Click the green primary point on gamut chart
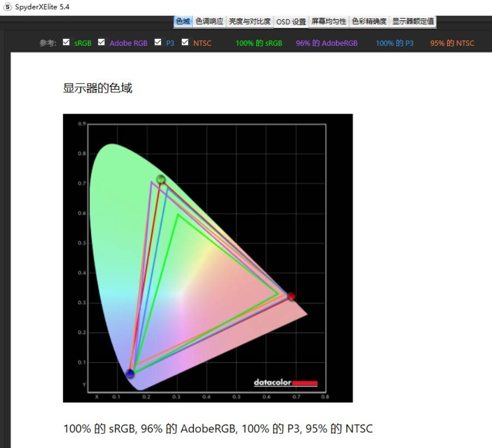This screenshot has width=492, height=448. pos(161,179)
